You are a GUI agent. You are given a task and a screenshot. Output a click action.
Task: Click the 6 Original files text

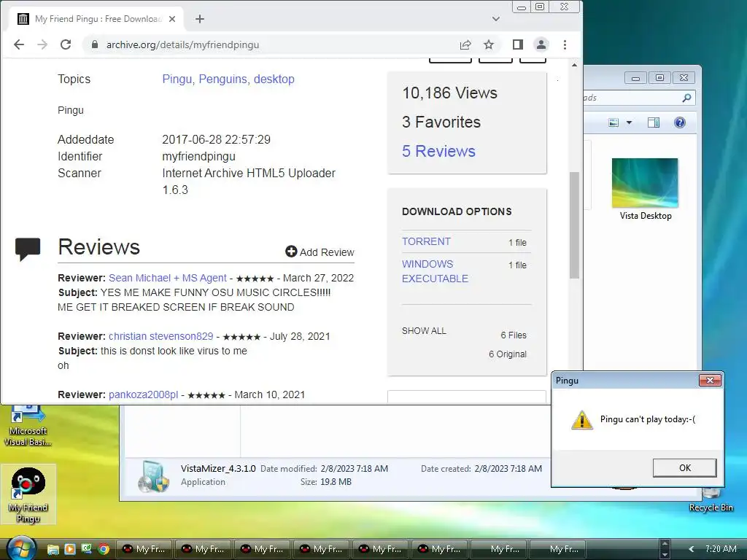pos(508,354)
